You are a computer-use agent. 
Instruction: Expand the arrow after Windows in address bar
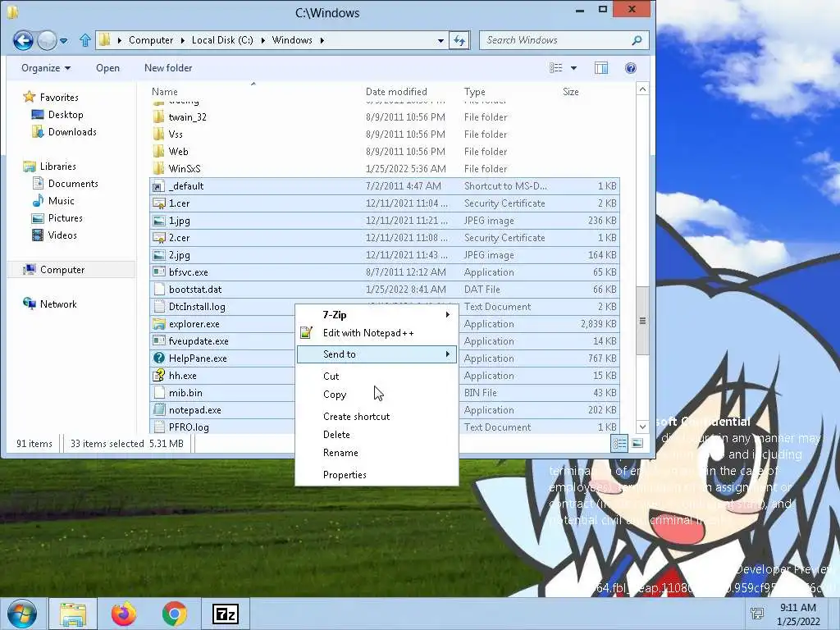click(x=322, y=40)
